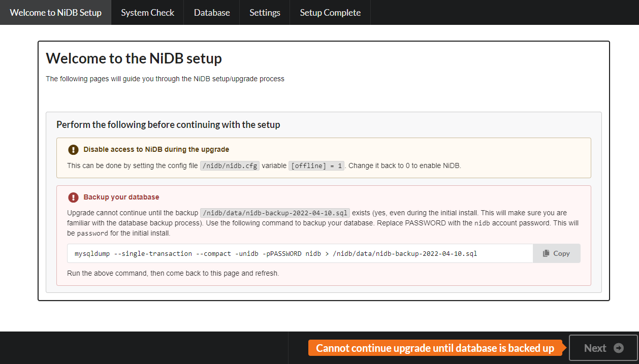Click the alert icon beside 'Backup your database'
The height and width of the screenshot is (364, 639).
[x=73, y=197]
